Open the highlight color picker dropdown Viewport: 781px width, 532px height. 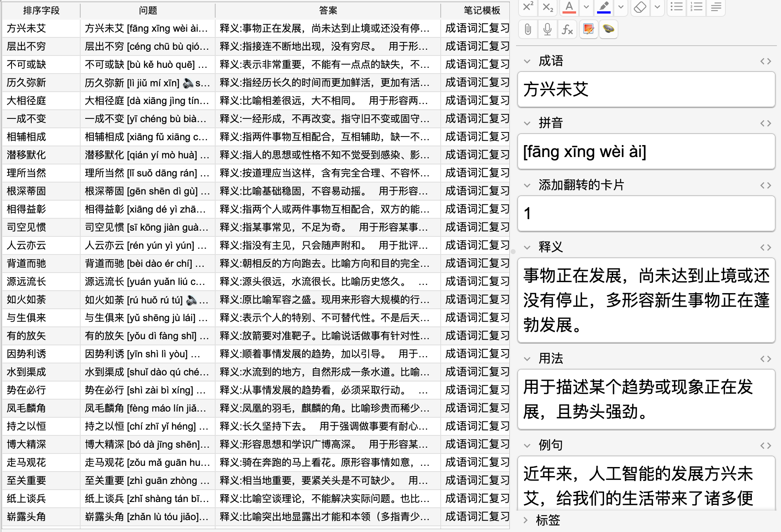click(x=621, y=7)
